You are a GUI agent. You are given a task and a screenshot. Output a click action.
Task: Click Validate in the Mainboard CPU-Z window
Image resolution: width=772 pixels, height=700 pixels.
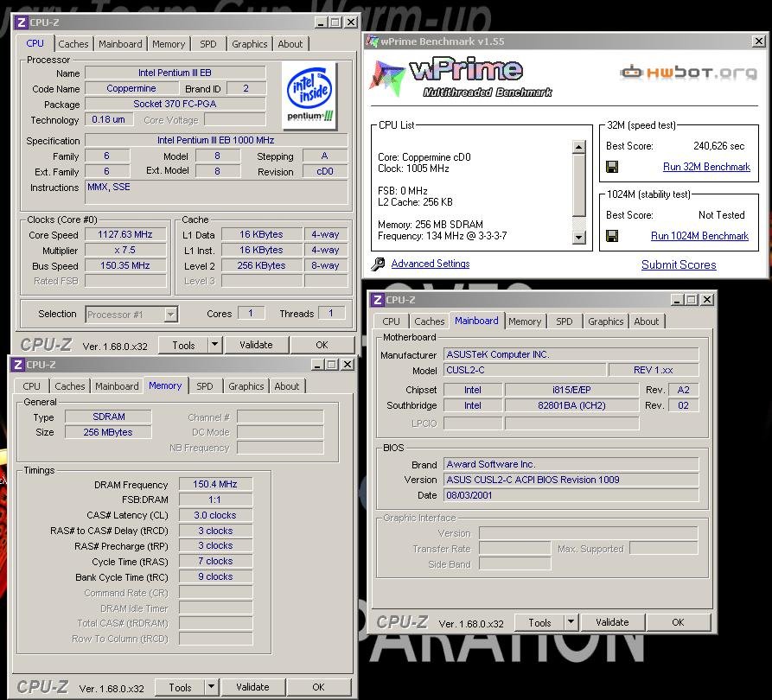click(x=612, y=622)
